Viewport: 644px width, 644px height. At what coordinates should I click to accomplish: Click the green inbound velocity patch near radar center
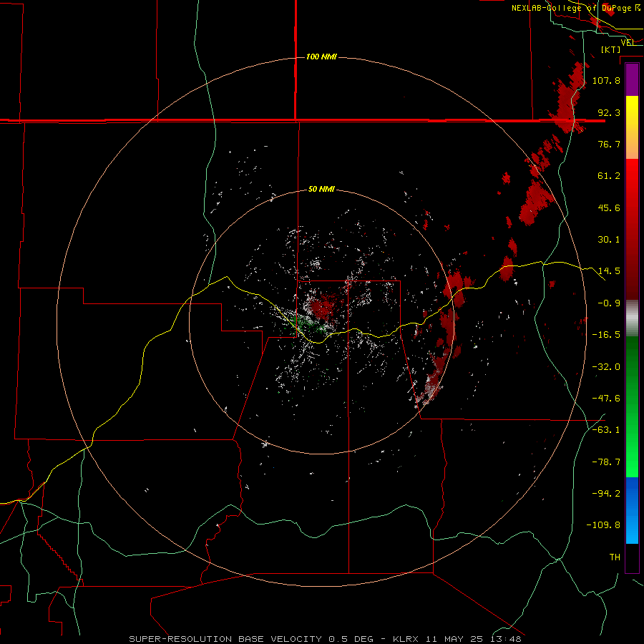pyautogui.click(x=306, y=324)
